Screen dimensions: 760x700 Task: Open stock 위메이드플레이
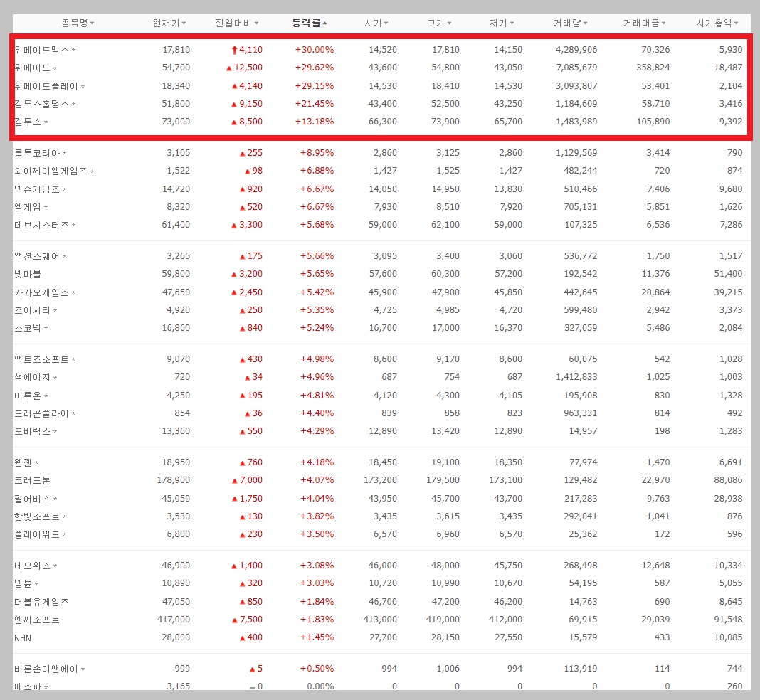(46, 86)
